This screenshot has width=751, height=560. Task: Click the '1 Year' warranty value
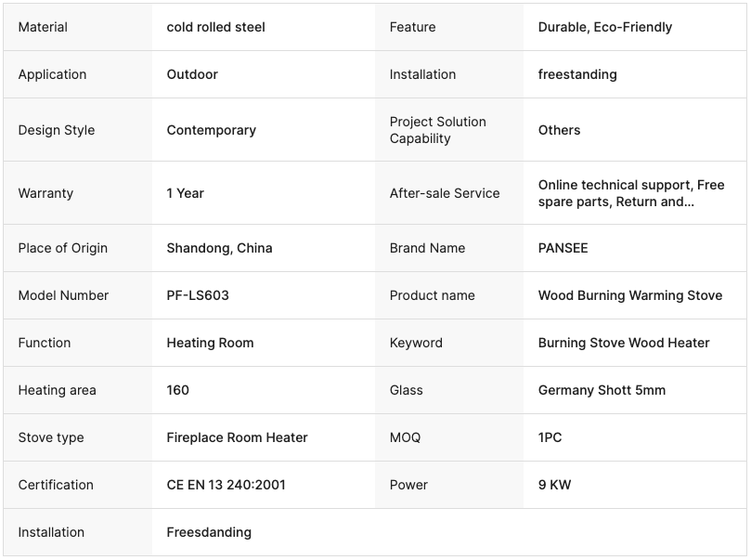(x=185, y=193)
